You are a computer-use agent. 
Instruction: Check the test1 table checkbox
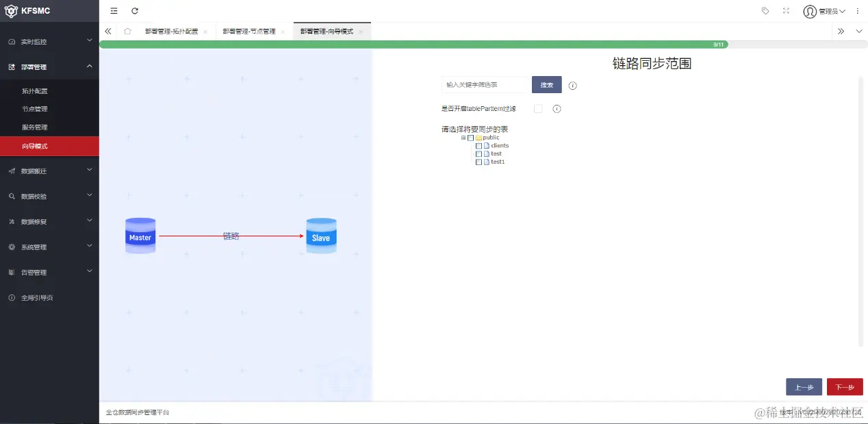pos(478,162)
